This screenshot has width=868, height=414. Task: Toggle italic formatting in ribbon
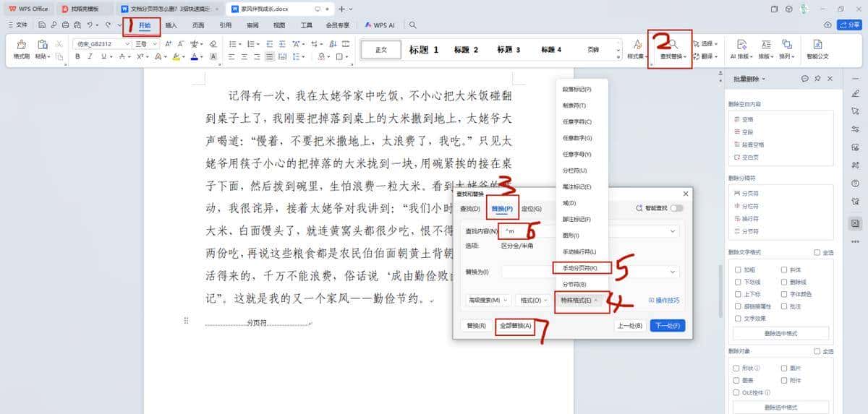[90, 56]
